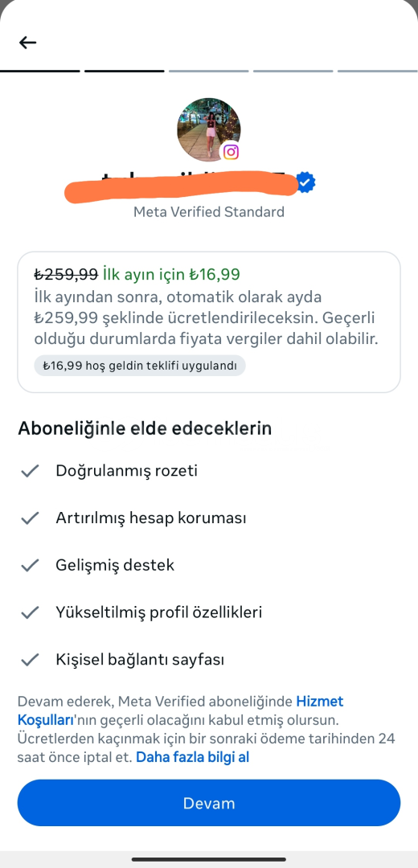Open Daha fazla bilgi al link

(x=193, y=757)
